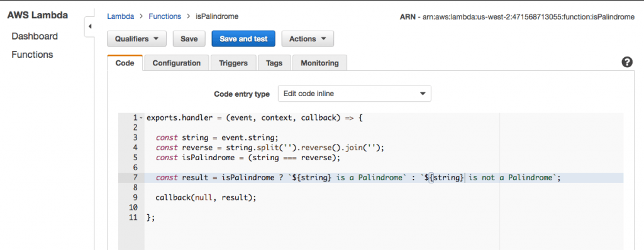Click the closing '};' on line 11
Image resolution: width=644 pixels, height=250 pixels.
[x=151, y=217]
